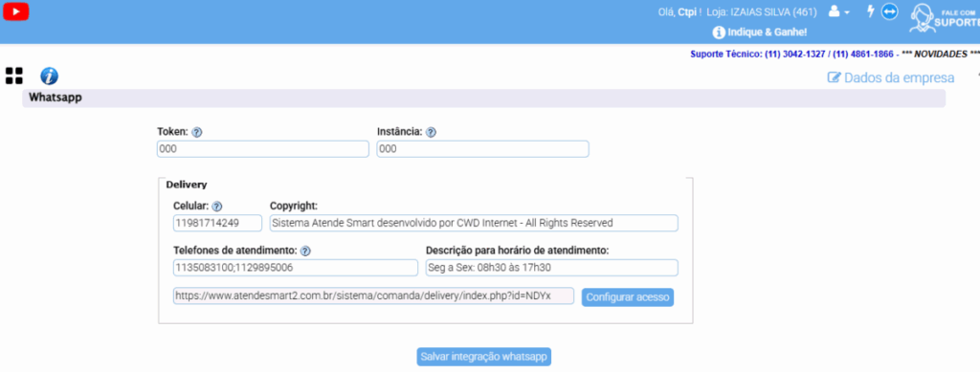
Task: Focus the Copyright text field
Action: pyautogui.click(x=474, y=223)
